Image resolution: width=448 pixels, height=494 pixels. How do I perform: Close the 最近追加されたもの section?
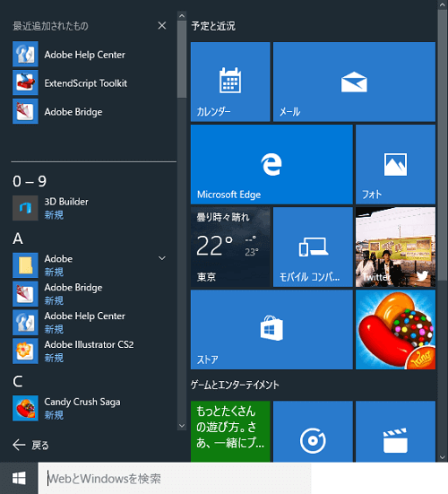click(162, 25)
